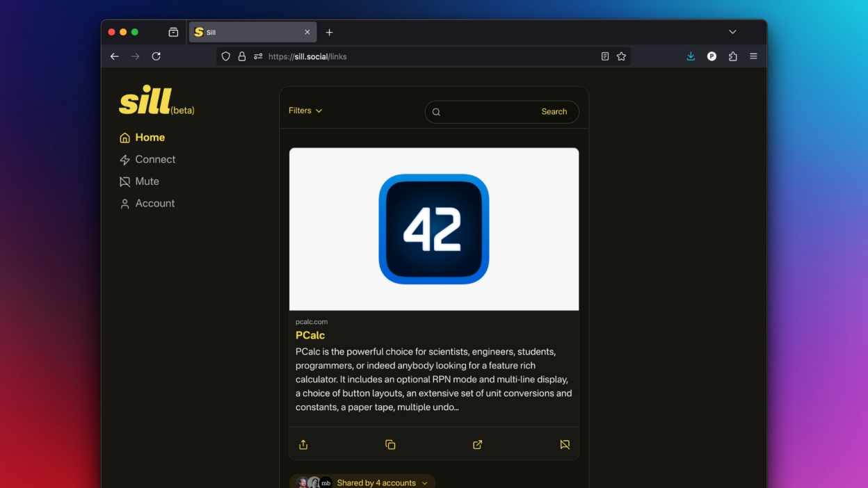
Task: Open the PCalc title link
Action: tap(310, 335)
